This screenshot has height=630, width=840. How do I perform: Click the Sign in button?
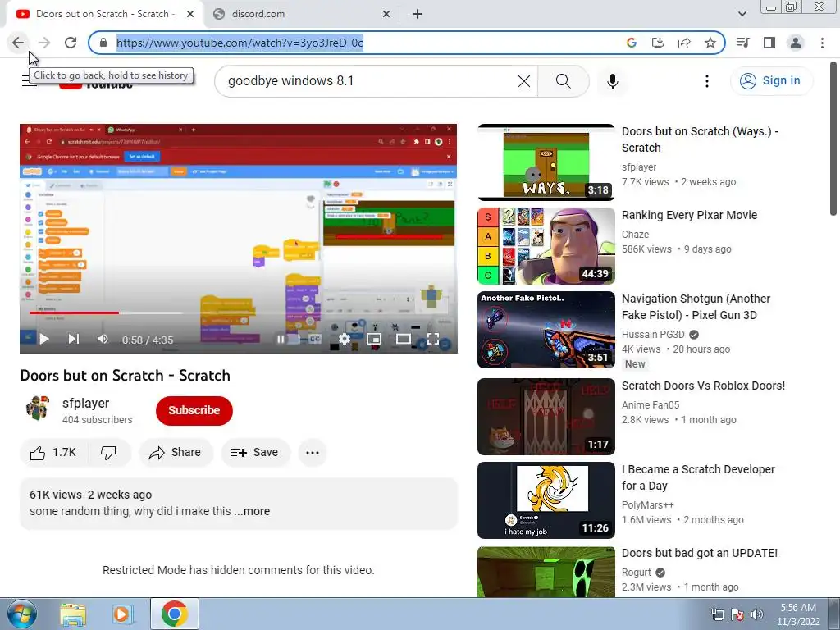click(x=771, y=81)
